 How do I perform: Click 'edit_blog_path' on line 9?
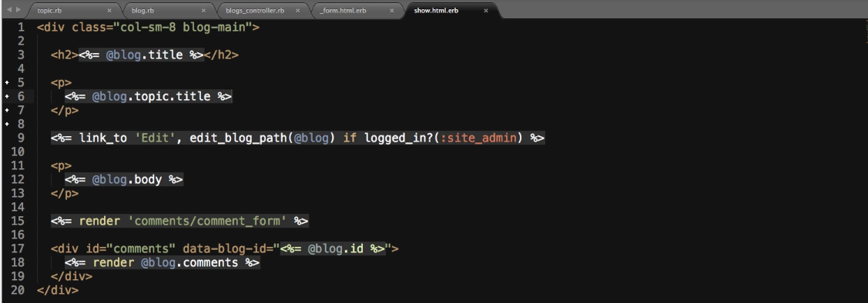pos(239,138)
